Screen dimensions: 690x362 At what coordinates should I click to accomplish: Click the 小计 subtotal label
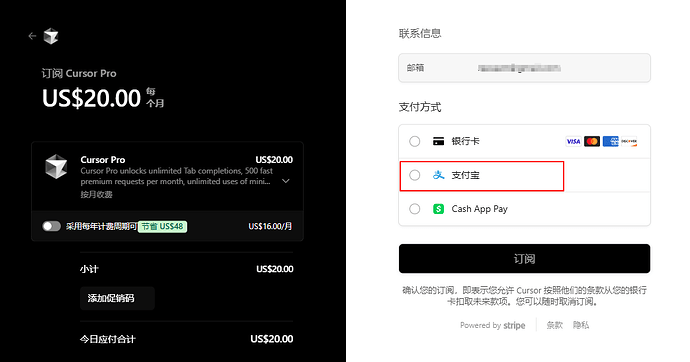pos(89,269)
